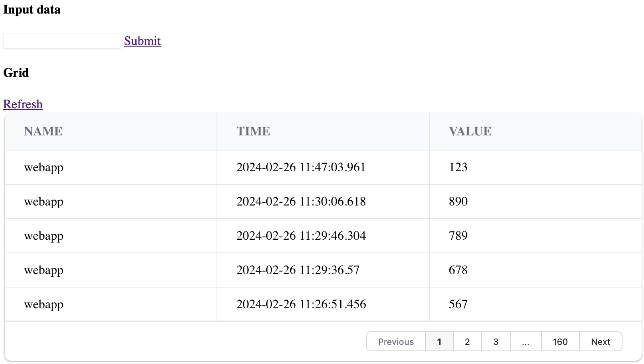The image size is (644, 364).
Task: Click the VALUE column header
Action: pos(470,131)
